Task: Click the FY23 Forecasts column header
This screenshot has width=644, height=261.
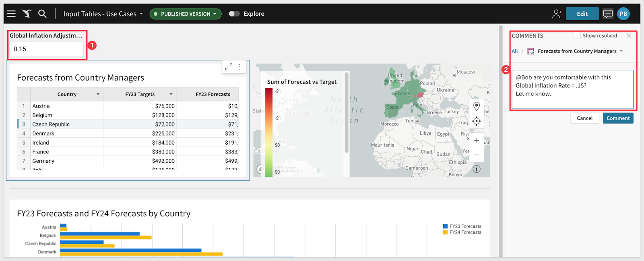Action: tap(208, 94)
